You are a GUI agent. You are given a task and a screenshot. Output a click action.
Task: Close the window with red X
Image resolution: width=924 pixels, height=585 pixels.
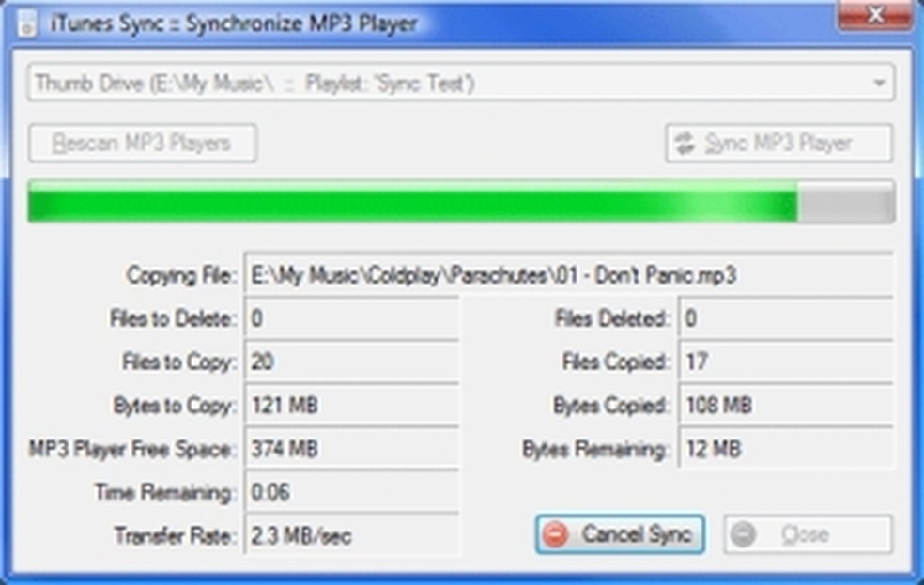point(875,14)
